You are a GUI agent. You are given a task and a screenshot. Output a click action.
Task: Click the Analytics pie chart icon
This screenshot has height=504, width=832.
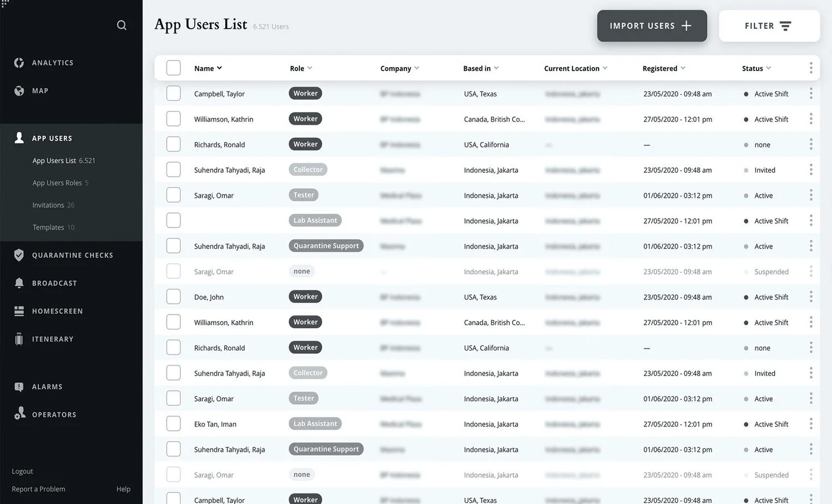tap(19, 63)
